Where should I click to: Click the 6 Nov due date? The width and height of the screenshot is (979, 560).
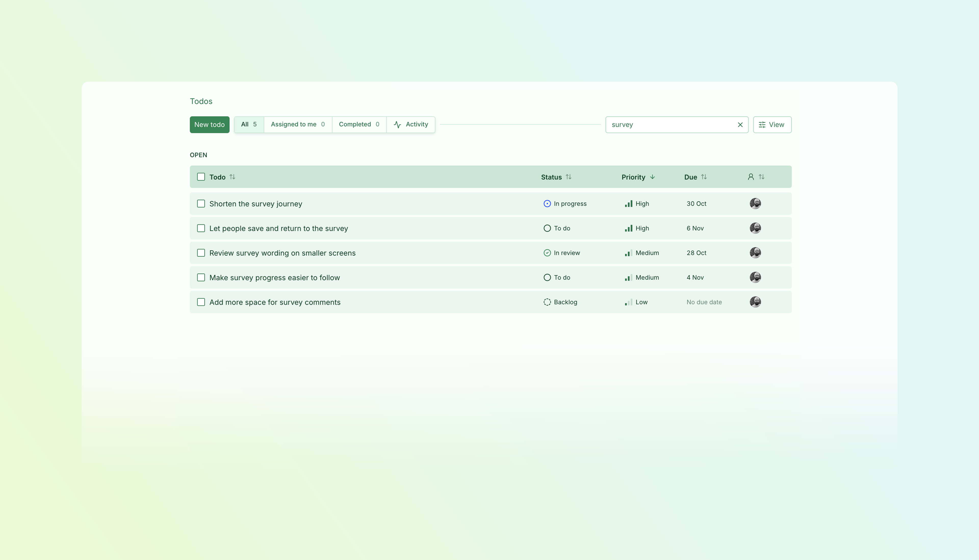695,228
